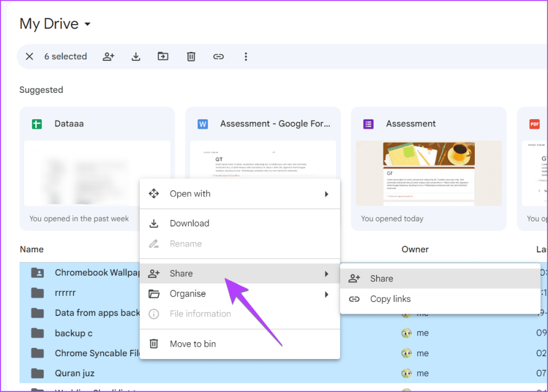Click the share icon in selection toolbar
Image resolution: width=548 pixels, height=392 pixels.
(x=108, y=56)
